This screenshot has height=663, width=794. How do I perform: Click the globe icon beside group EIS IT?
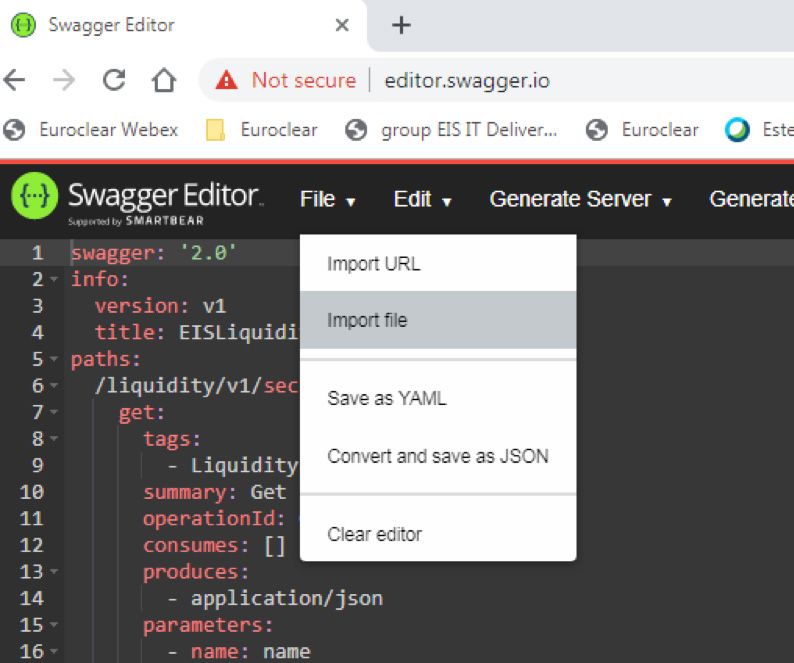(356, 130)
